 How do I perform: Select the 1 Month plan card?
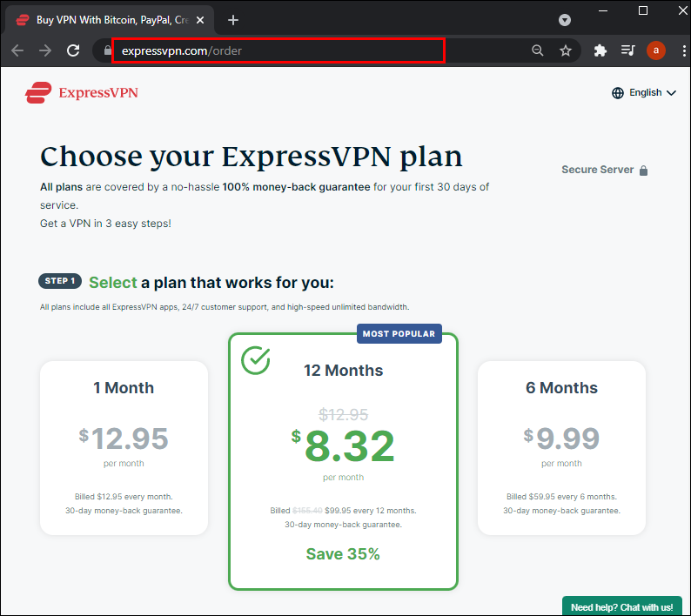[124, 448]
